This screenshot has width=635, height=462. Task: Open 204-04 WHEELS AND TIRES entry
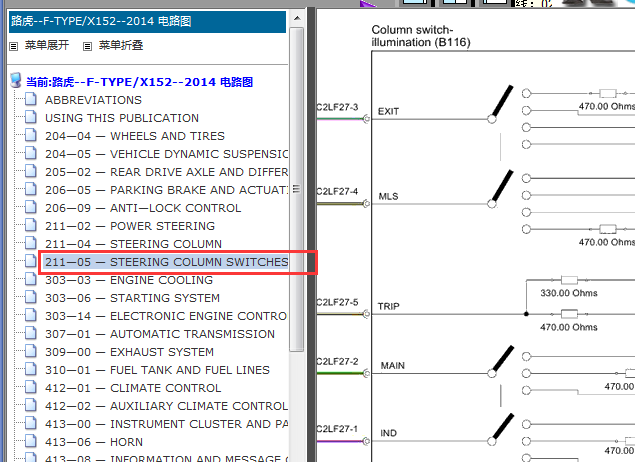pyautogui.click(x=135, y=136)
